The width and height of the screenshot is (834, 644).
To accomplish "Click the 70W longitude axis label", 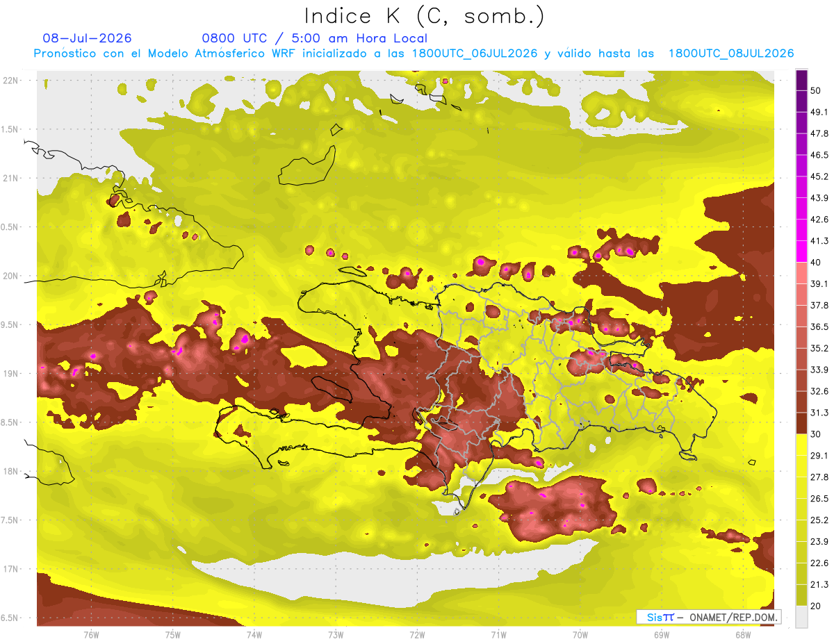I will (580, 634).
